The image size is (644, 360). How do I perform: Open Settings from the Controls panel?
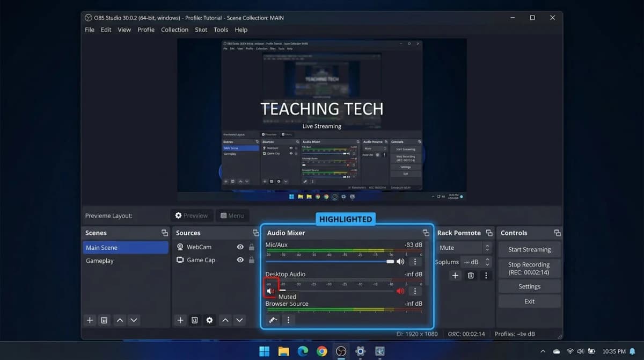click(530, 286)
